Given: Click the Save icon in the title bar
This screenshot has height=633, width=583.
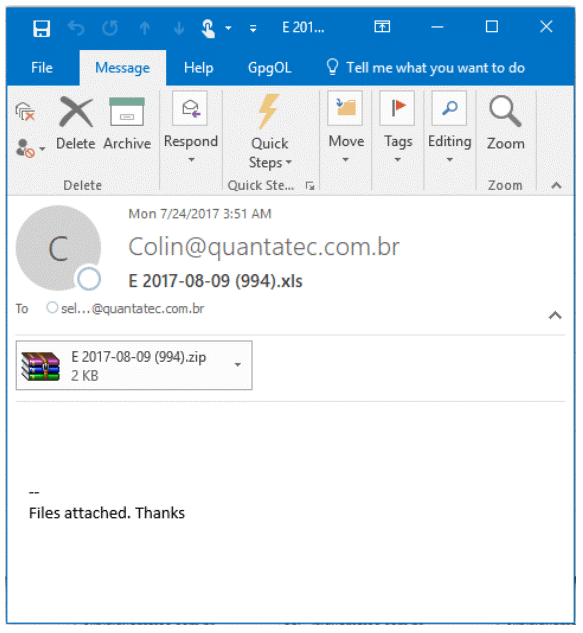Looking at the screenshot, I should pyautogui.click(x=41, y=28).
